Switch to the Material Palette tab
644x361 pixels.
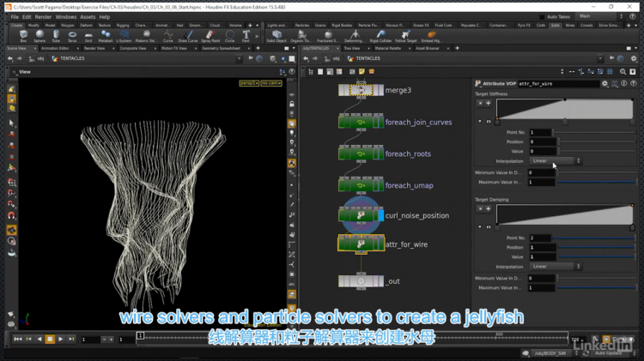tap(388, 48)
